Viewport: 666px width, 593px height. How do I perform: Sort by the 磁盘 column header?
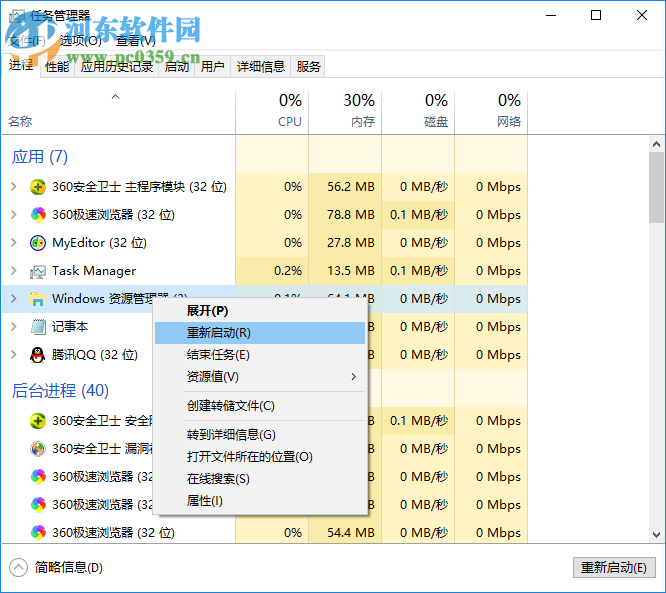[x=418, y=112]
